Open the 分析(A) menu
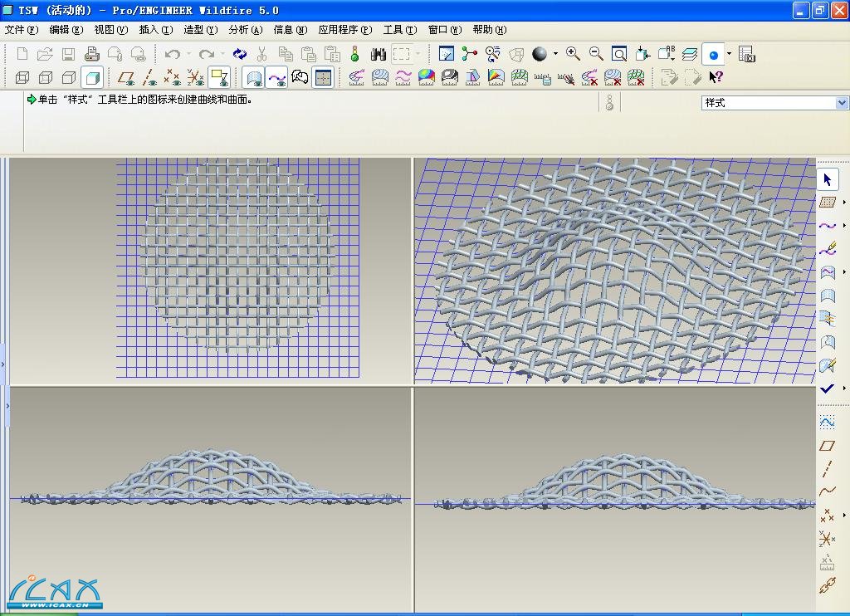This screenshot has height=616, width=850. click(x=245, y=30)
